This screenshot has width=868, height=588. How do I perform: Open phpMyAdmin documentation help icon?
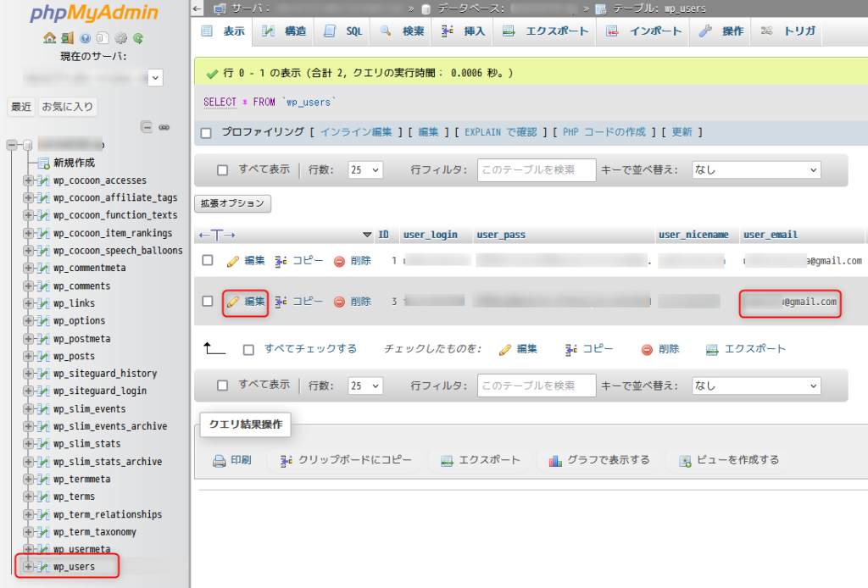pos(85,38)
